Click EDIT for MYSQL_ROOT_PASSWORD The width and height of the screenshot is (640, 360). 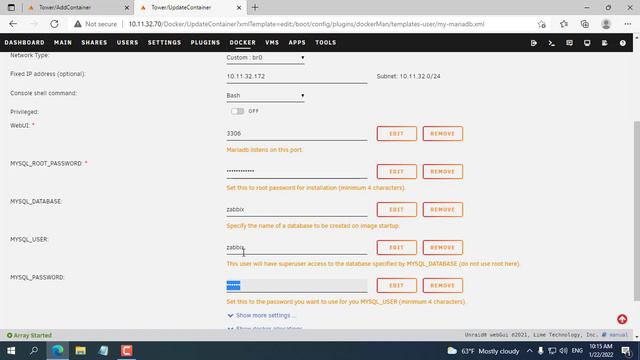pos(397,171)
